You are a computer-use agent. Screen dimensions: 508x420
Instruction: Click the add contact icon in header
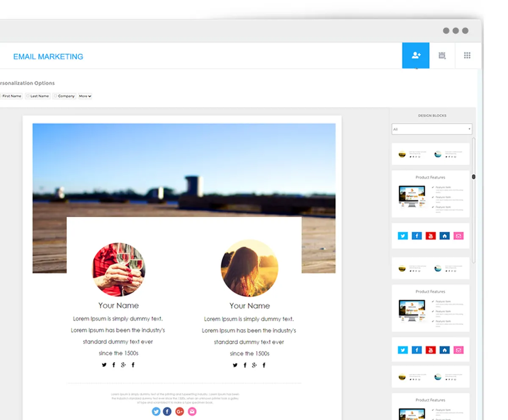coord(416,55)
